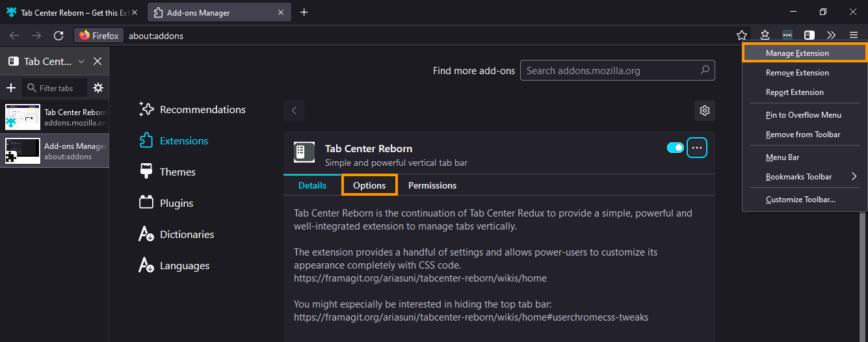Focus the Filter tabs field in sidebar
The width and height of the screenshot is (868, 342).
tap(56, 88)
